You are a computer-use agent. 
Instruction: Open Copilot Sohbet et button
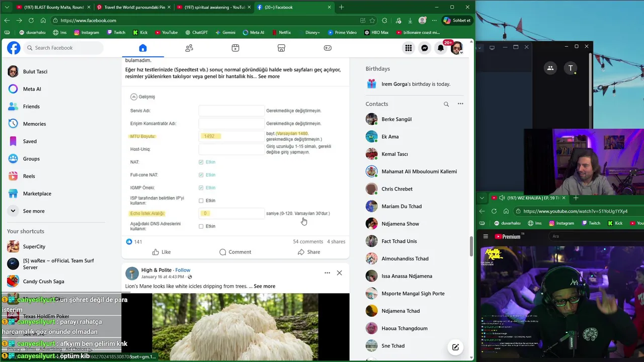[457, 20]
